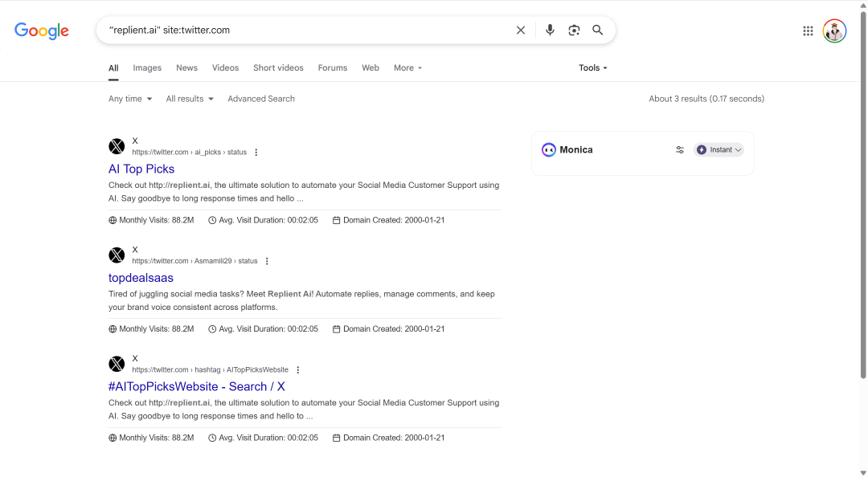Open Monica Instant mode dropdown

pyautogui.click(x=719, y=150)
